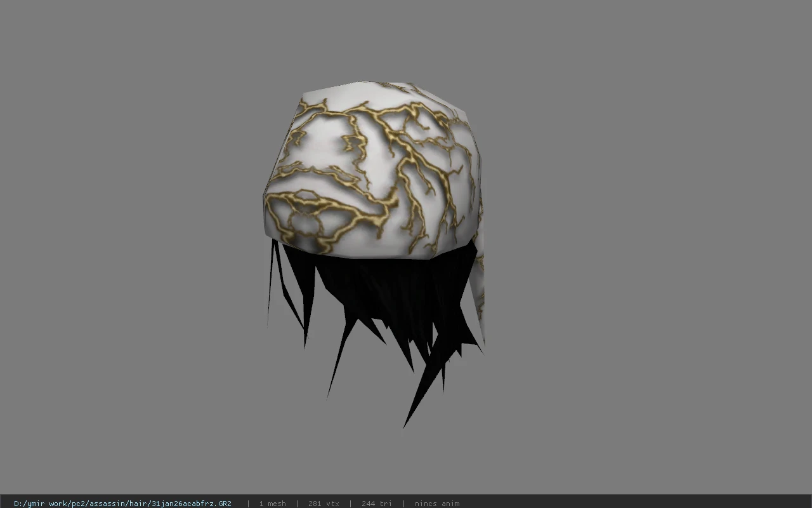812x508 pixels.
Task: Click the white marble hair cap model
Action: pos(373,170)
